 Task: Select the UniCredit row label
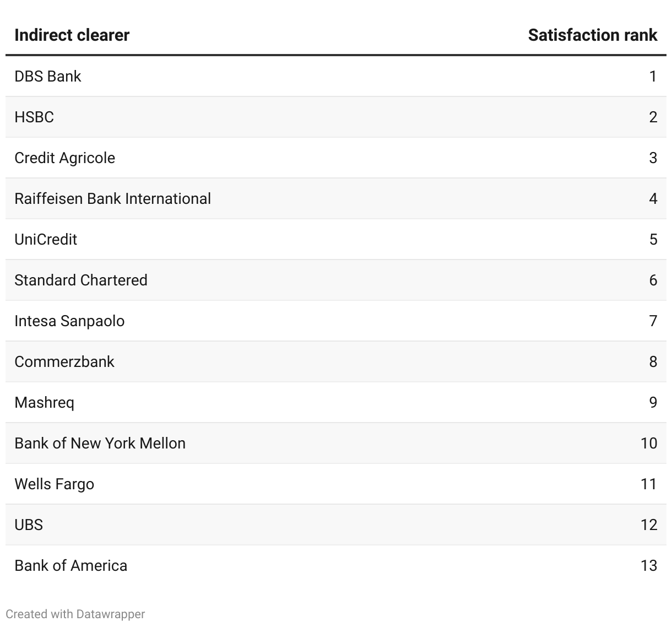pyautogui.click(x=46, y=239)
